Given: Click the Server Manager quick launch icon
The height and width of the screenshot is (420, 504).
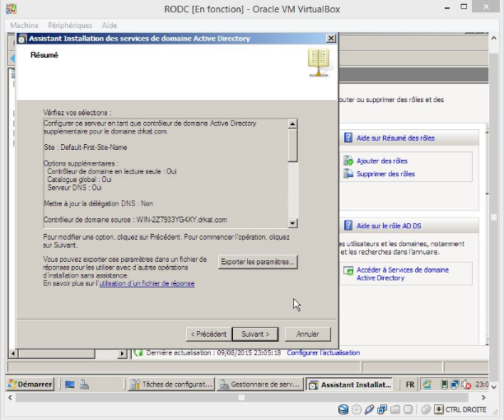Looking at the screenshot, I should (84, 385).
